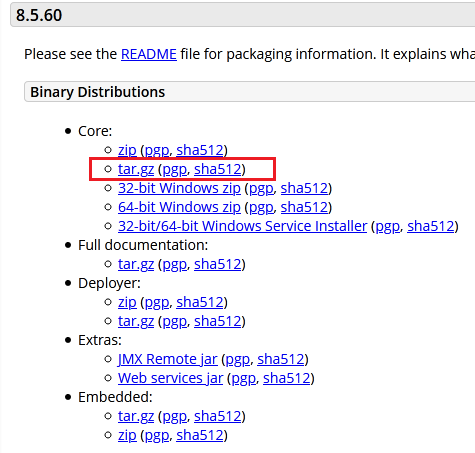Open pgp signature for Core tar.gz

(x=174, y=169)
